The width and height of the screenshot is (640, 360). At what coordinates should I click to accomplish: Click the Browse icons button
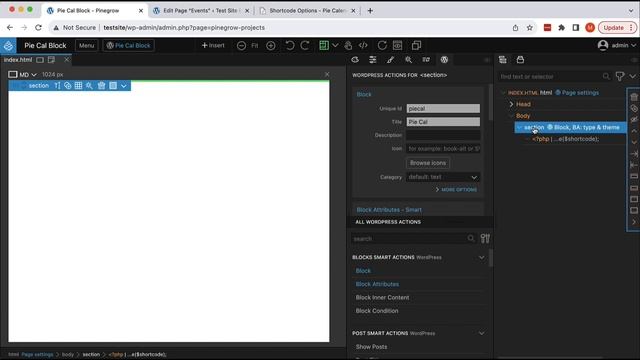click(428, 163)
